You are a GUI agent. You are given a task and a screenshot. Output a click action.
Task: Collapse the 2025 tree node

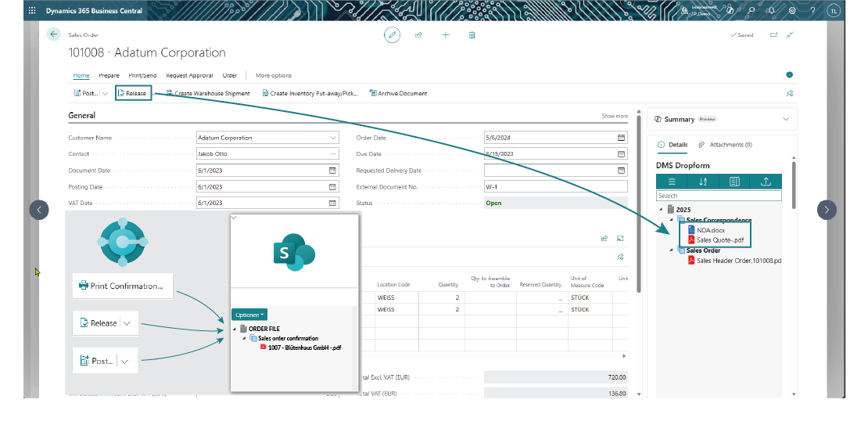point(661,210)
